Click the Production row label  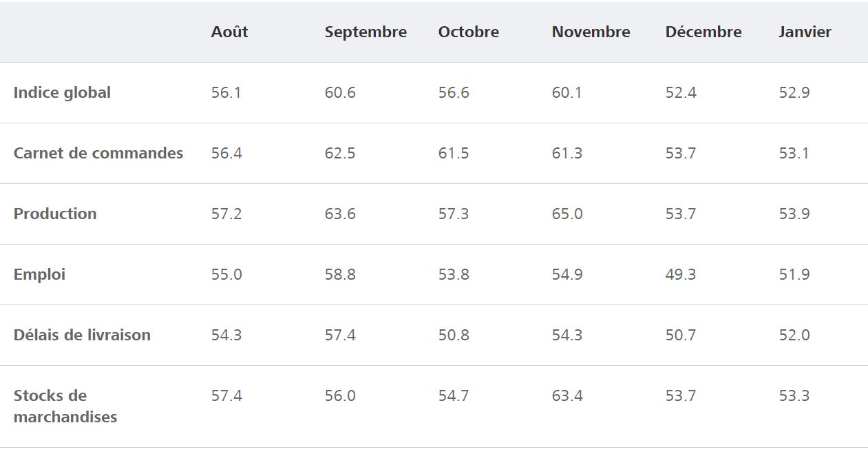55,214
